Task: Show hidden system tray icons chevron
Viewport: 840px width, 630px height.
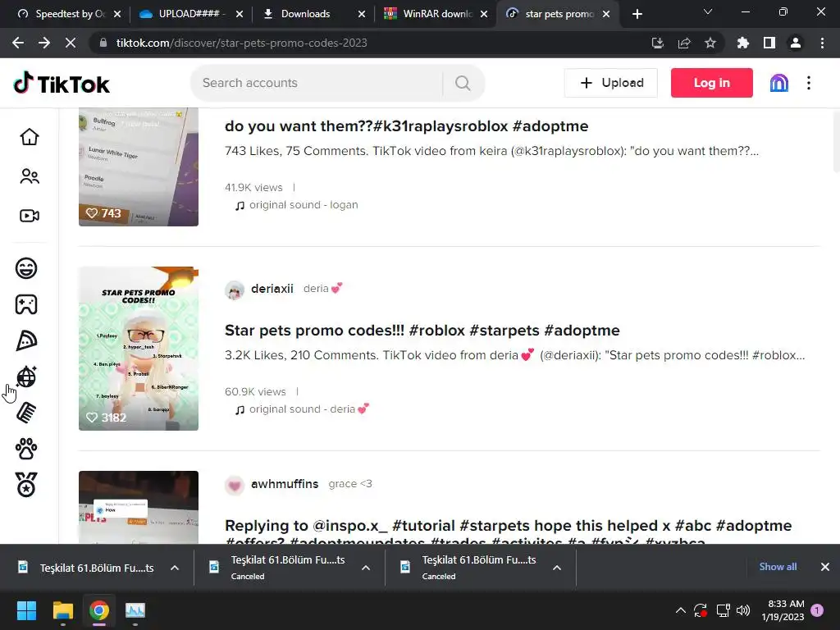Action: point(680,610)
